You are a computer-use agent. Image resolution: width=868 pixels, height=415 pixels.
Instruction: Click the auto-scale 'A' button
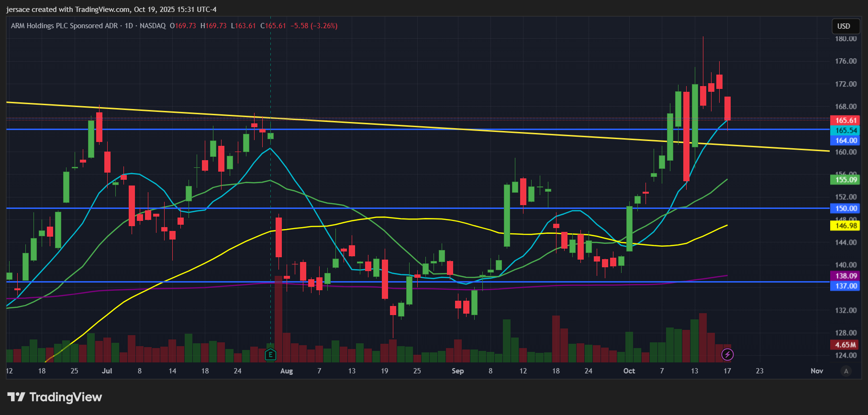click(846, 371)
